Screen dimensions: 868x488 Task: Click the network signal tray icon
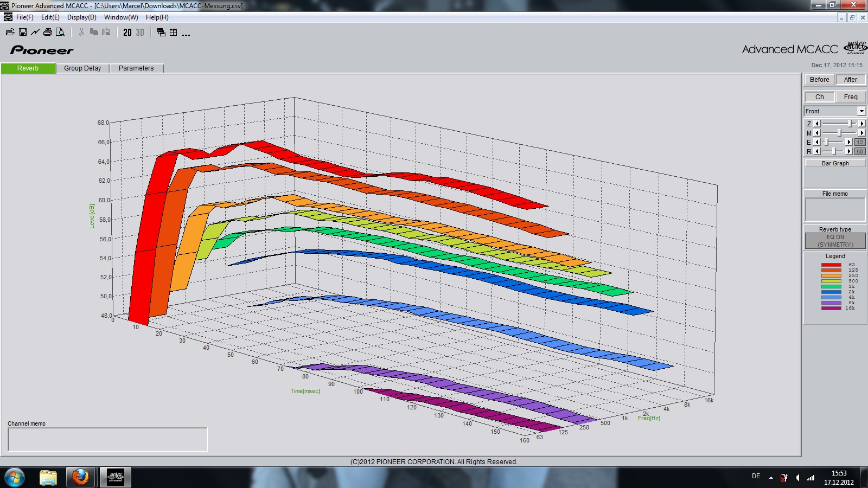[x=810, y=478]
